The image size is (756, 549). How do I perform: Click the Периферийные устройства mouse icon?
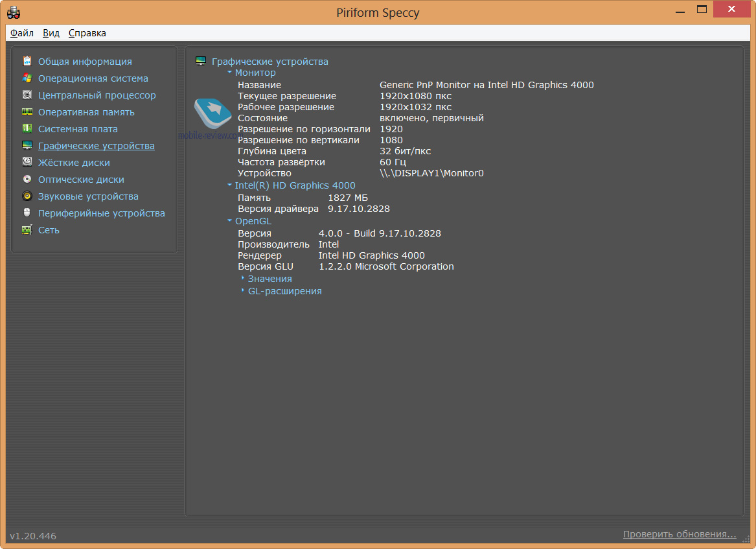(27, 213)
